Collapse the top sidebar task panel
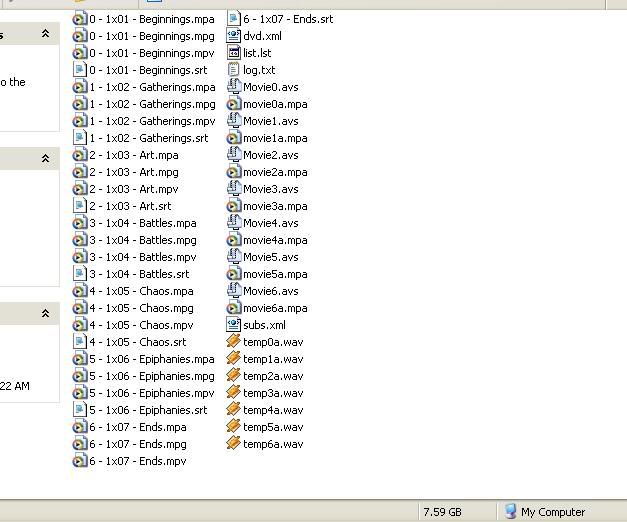Viewport: 627px width, 522px height. click(46, 34)
